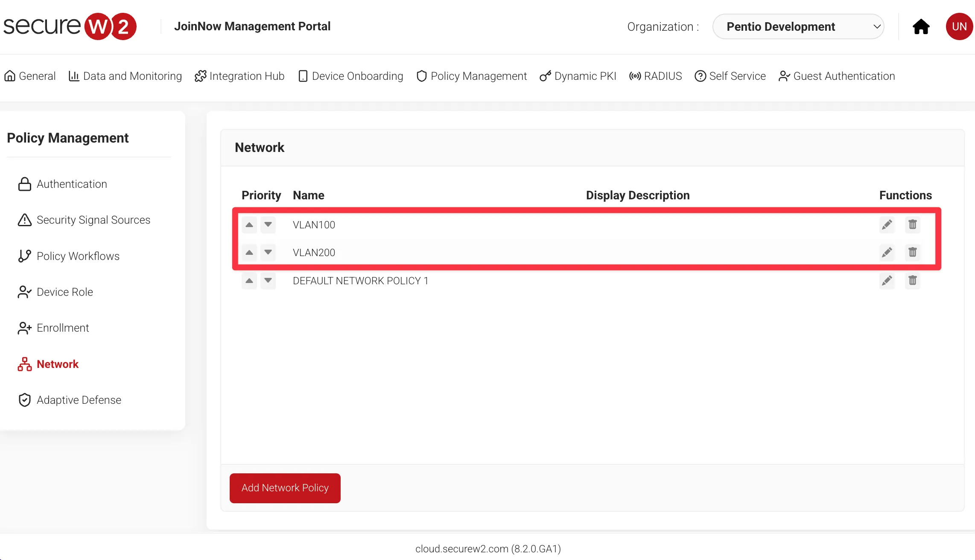
Task: Delete the VLAN200 network policy
Action: point(912,253)
